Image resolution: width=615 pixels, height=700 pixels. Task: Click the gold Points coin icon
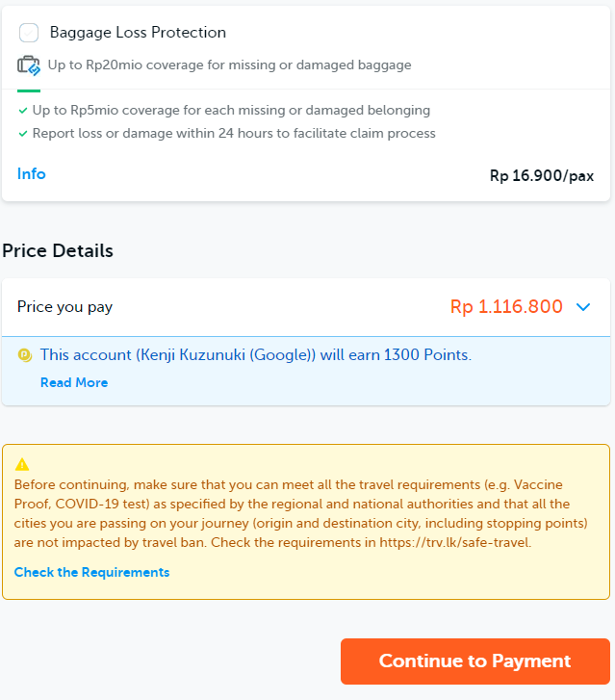pyautogui.click(x=25, y=355)
